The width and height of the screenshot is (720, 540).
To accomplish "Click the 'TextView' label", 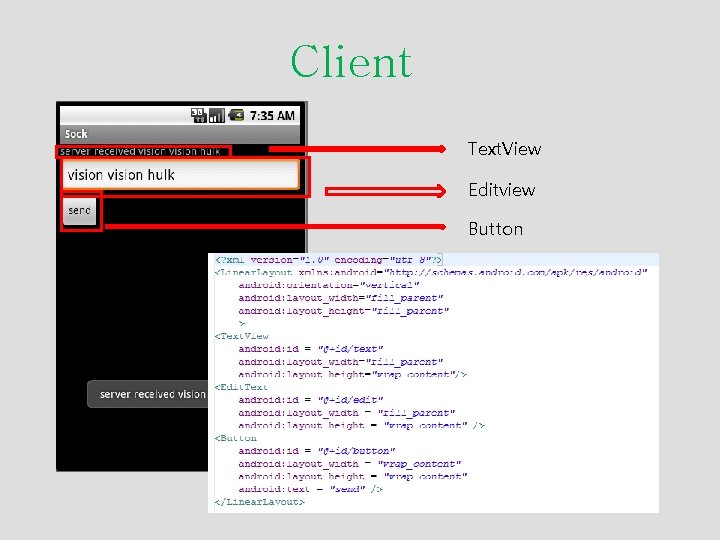I will [x=504, y=149].
